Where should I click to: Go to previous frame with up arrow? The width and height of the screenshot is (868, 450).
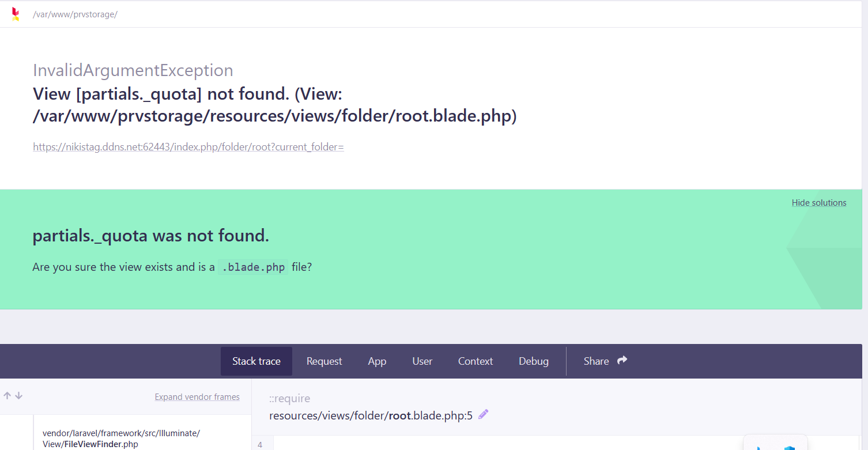7,396
